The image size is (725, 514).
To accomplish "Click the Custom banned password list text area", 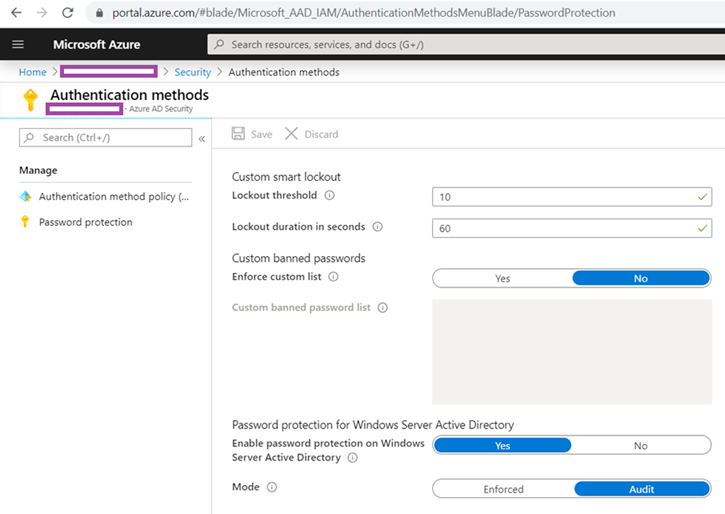I will (572, 352).
